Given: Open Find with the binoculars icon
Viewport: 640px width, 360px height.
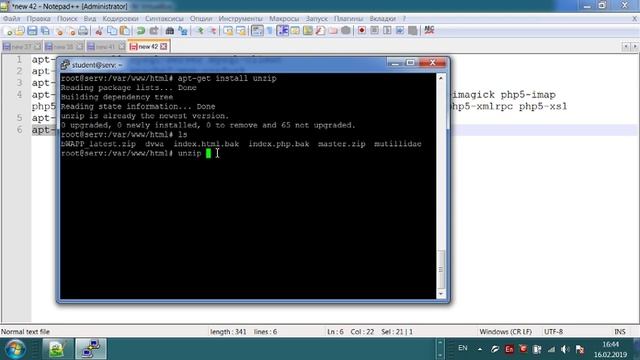Looking at the screenshot, I should click(170, 31).
